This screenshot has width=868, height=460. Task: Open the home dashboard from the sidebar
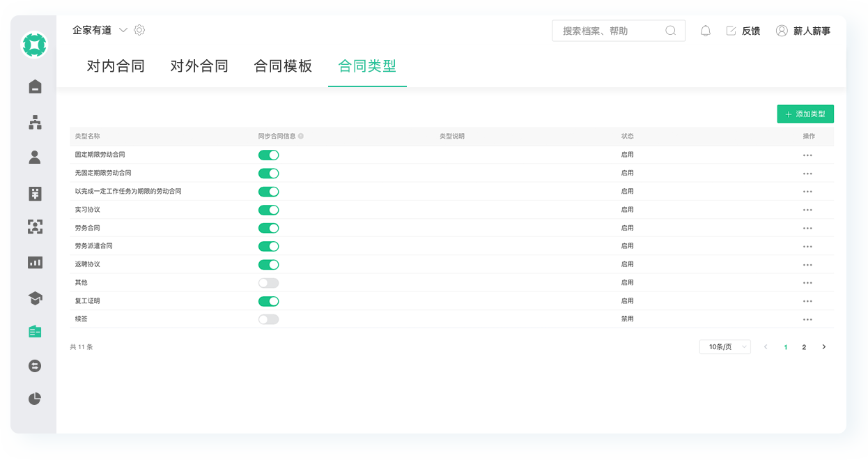pyautogui.click(x=33, y=86)
